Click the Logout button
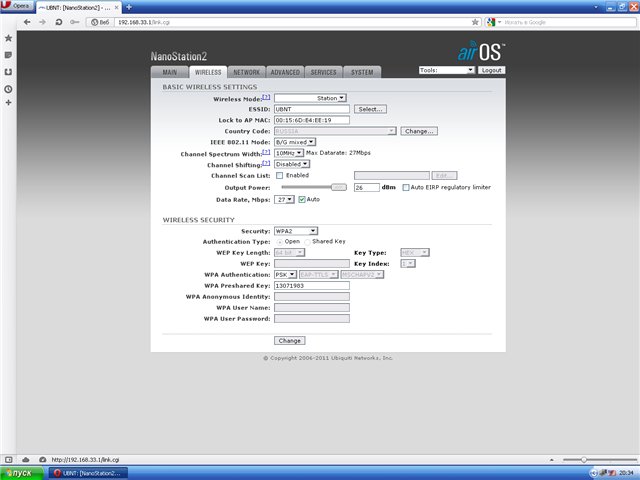The image size is (640, 480). coord(491,70)
